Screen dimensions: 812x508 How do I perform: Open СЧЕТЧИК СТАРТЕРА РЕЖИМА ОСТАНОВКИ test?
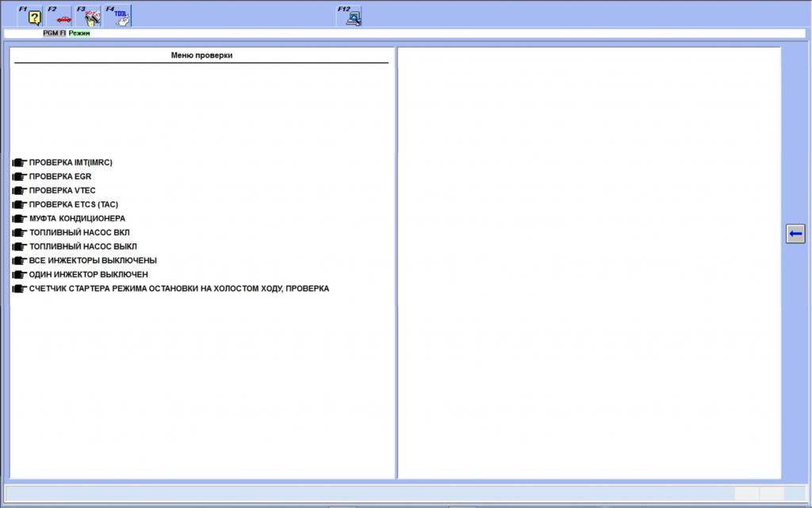click(x=178, y=288)
